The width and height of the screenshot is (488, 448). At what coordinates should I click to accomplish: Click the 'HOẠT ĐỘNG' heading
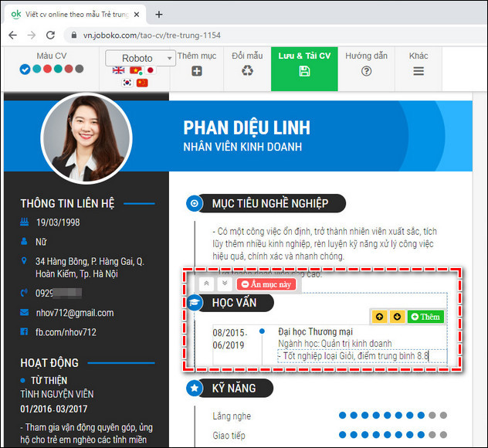(x=49, y=363)
